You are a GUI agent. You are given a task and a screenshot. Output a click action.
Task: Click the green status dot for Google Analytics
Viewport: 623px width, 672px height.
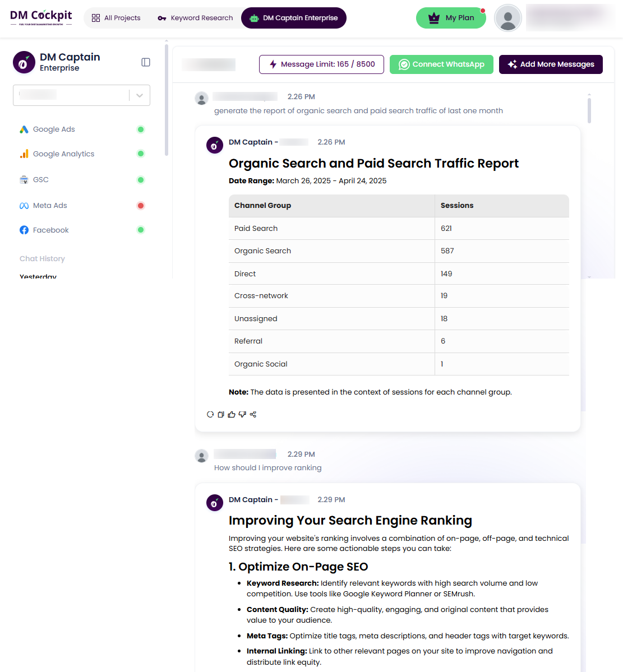tap(141, 154)
